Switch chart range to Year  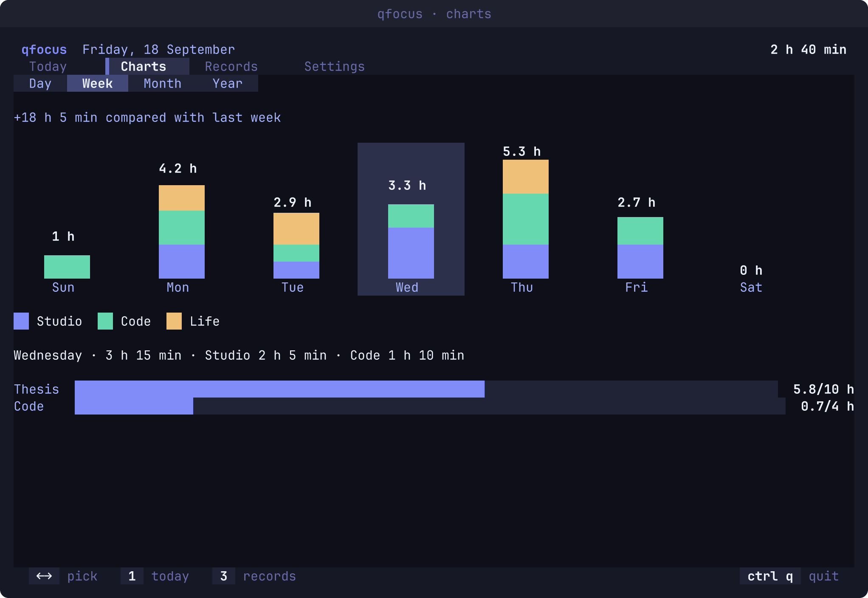click(228, 84)
